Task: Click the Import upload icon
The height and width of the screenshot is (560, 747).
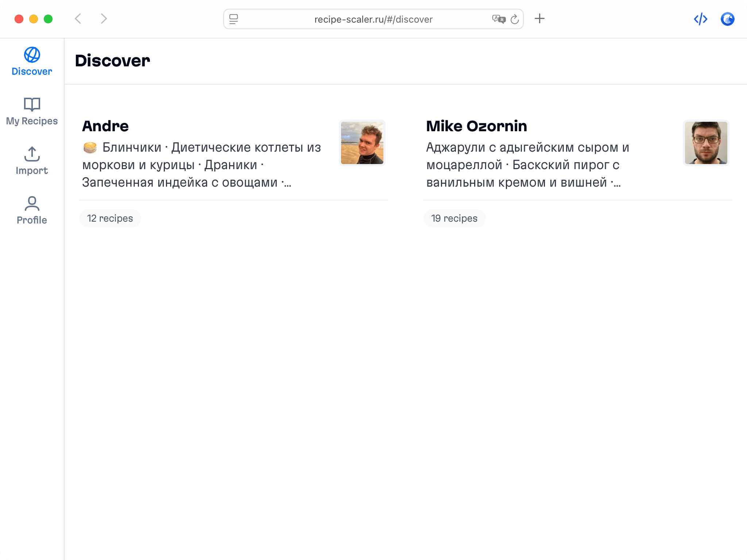Action: tap(32, 154)
